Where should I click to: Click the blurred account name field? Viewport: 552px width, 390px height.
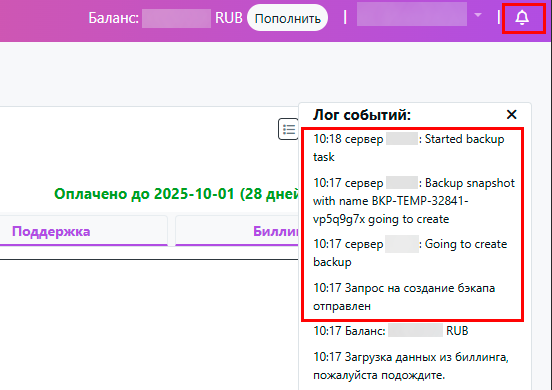tap(412, 14)
